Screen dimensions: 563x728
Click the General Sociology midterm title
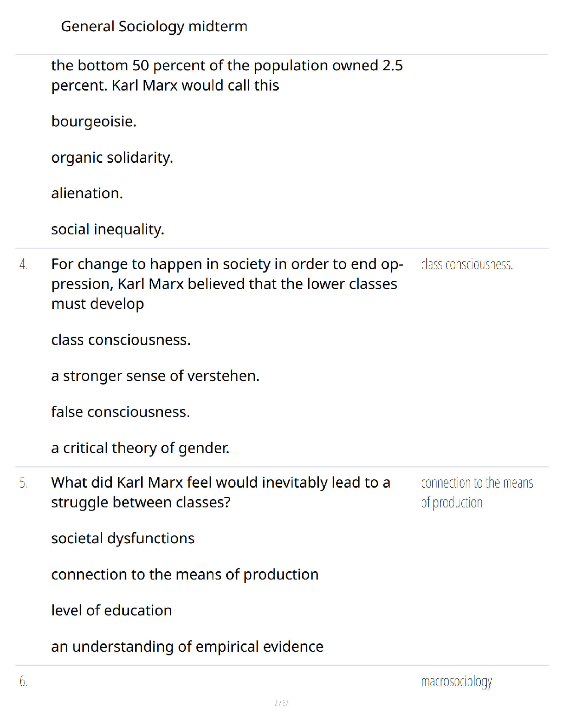coord(154,27)
